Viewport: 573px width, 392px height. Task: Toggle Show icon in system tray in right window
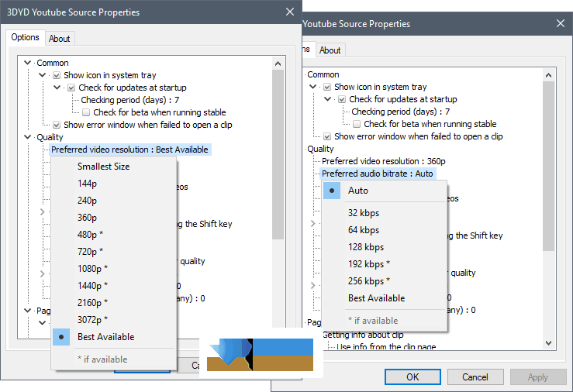click(x=327, y=88)
